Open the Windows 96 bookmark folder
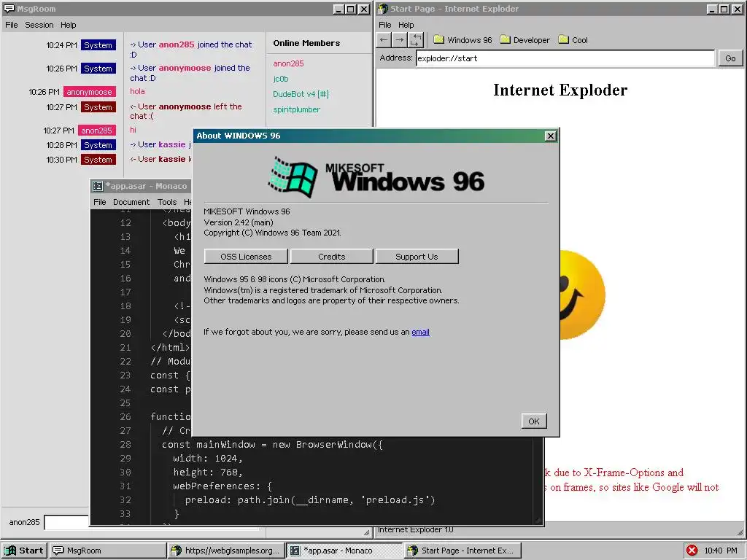The height and width of the screenshot is (560, 747). pyautogui.click(x=462, y=40)
